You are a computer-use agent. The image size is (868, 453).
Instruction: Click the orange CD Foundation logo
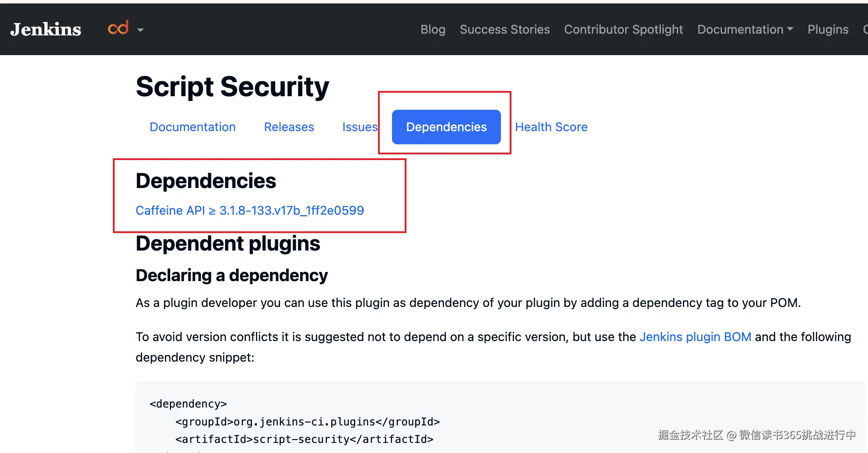tap(118, 28)
